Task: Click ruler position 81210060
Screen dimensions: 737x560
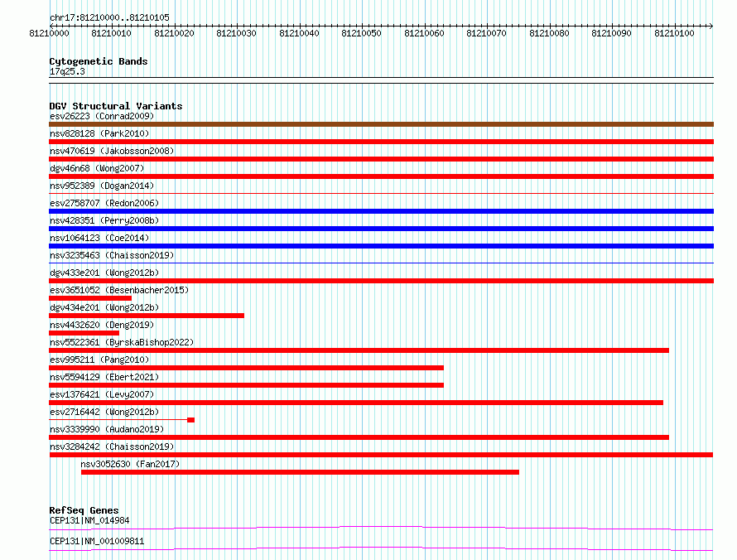Action: coord(424,33)
